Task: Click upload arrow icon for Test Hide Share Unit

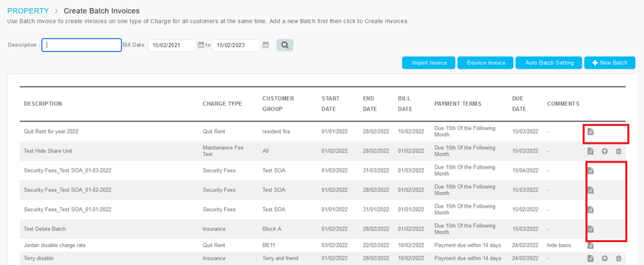Action: click(605, 151)
